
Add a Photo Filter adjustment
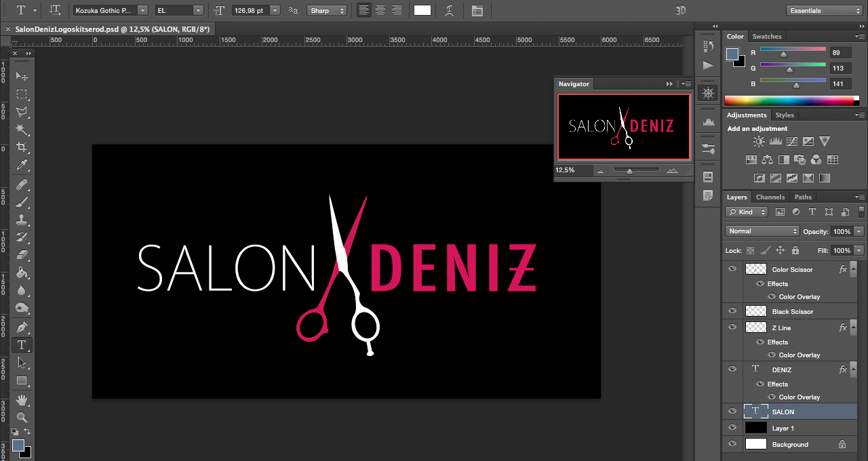tap(800, 160)
